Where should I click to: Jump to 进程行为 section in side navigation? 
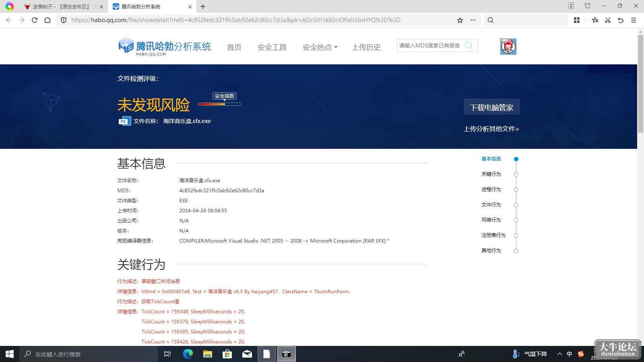pos(491,189)
